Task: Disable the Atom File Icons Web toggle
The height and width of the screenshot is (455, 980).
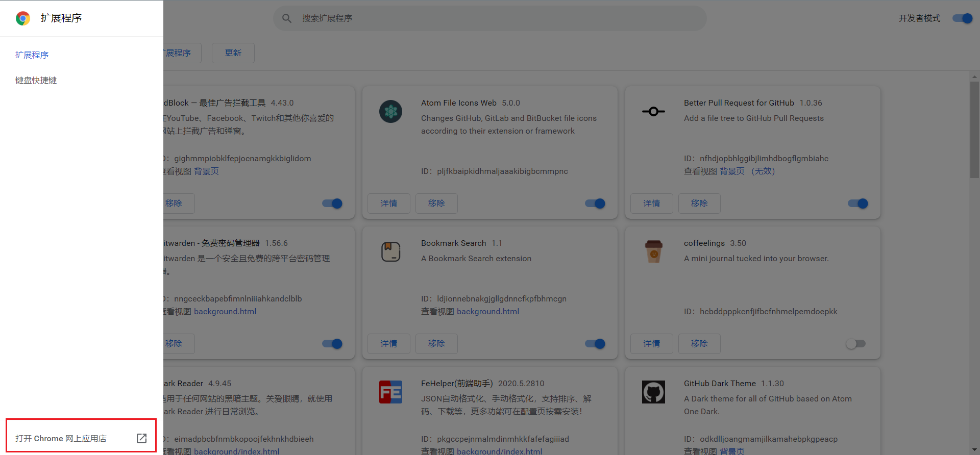Action: coord(595,204)
